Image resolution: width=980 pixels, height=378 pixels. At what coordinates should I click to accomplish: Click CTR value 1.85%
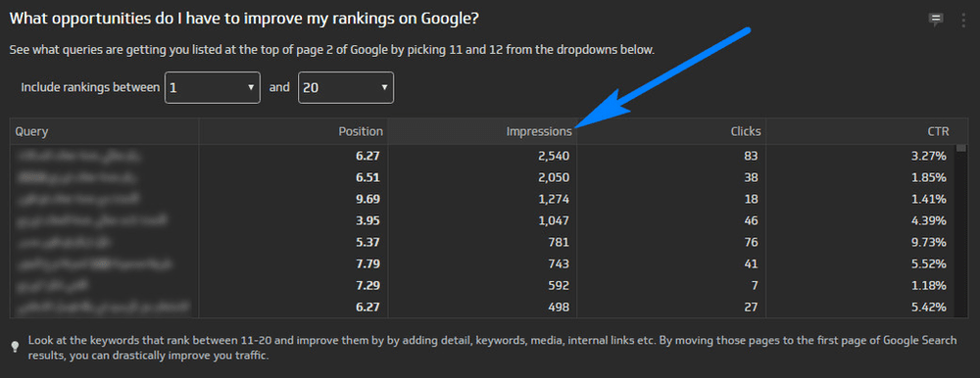pos(929,177)
